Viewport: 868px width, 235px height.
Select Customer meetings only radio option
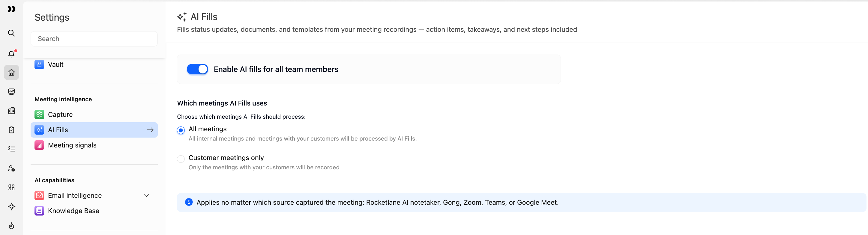pyautogui.click(x=181, y=159)
